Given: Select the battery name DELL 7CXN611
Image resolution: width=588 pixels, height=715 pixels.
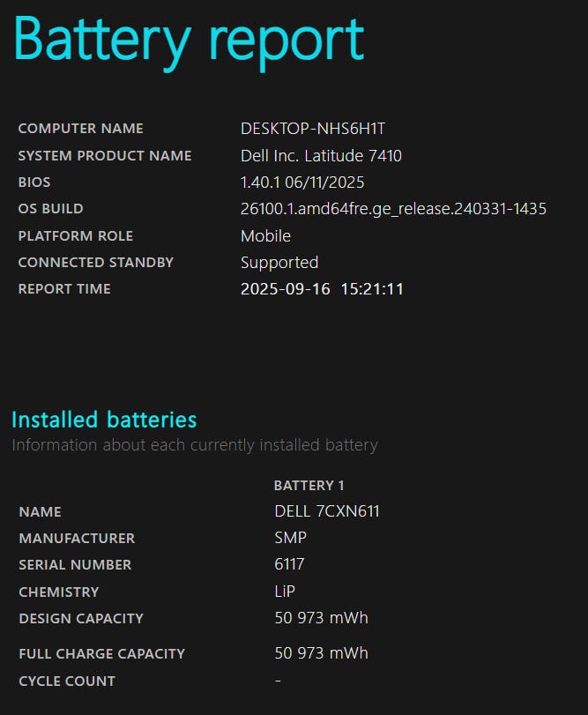Looking at the screenshot, I should pos(327,511).
